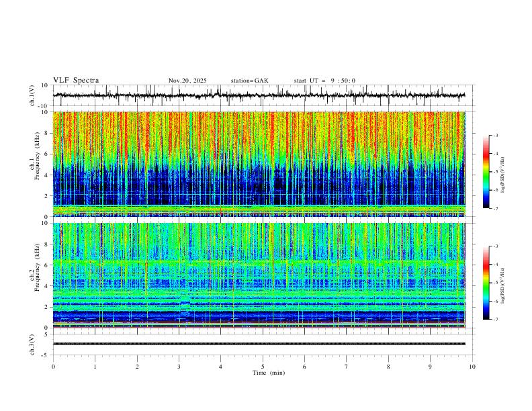Click the ch.3 voltage trace strip

(x=259, y=344)
